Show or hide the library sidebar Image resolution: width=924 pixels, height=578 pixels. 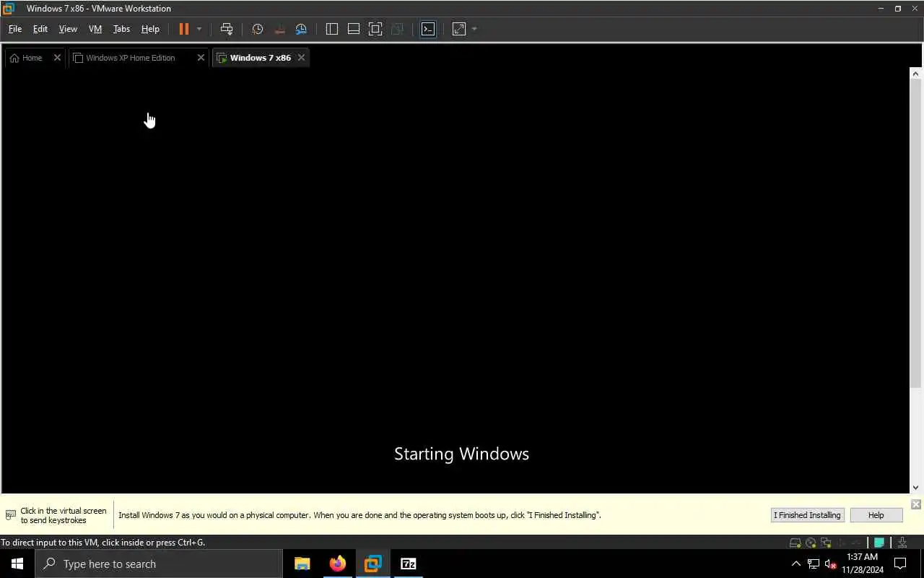332,29
